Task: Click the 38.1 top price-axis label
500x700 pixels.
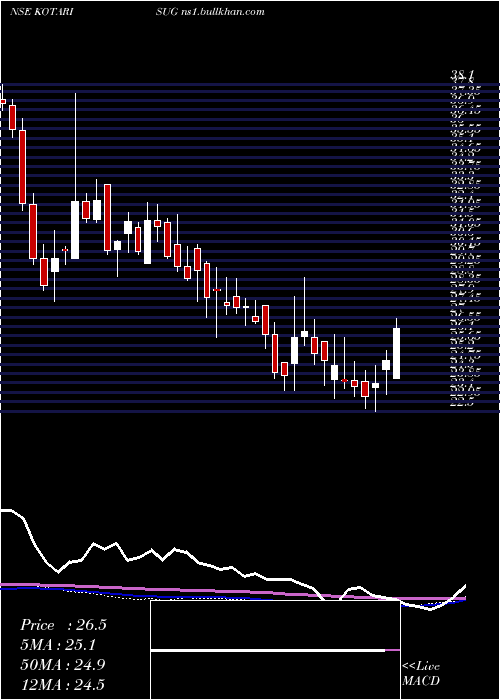Action: click(464, 75)
